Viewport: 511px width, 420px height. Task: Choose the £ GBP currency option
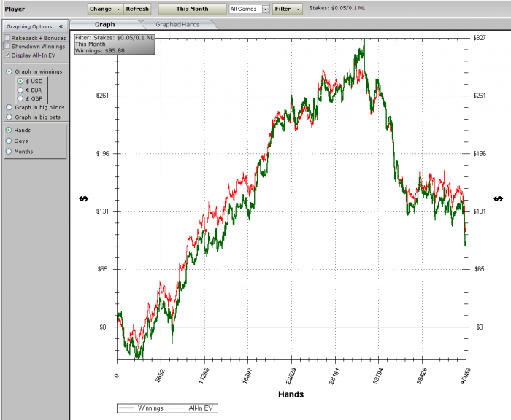coord(20,98)
